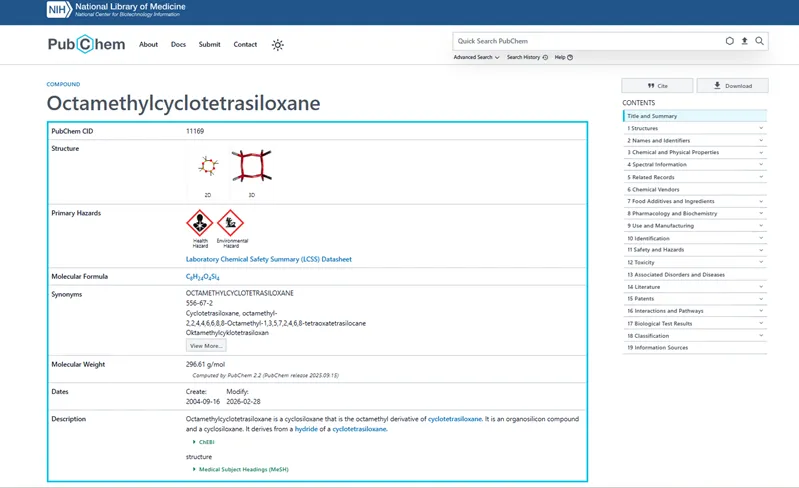799x488 pixels.
Task: Click the magnifying glass search icon
Action: point(759,41)
